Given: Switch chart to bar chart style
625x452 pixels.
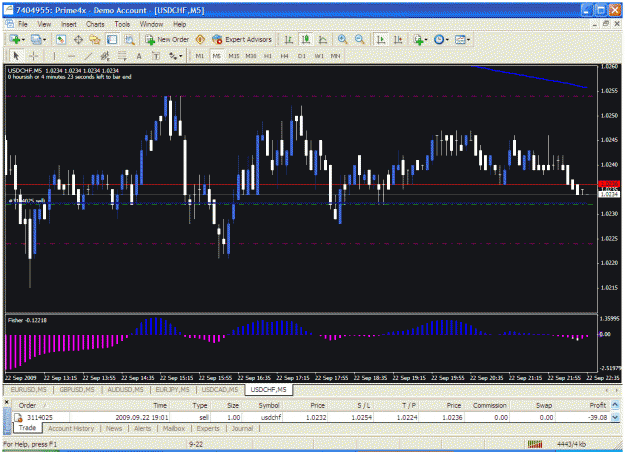Looking at the screenshot, I should point(289,39).
